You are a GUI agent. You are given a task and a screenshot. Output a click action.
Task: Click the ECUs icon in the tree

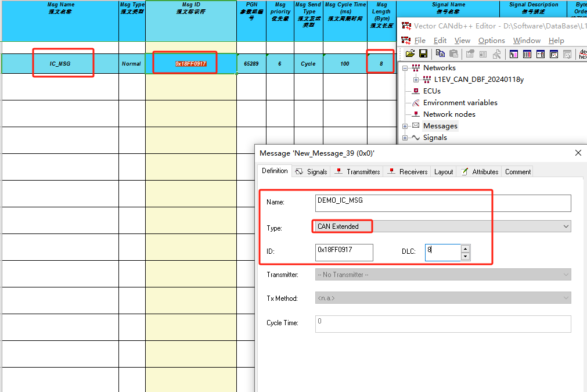(x=416, y=91)
